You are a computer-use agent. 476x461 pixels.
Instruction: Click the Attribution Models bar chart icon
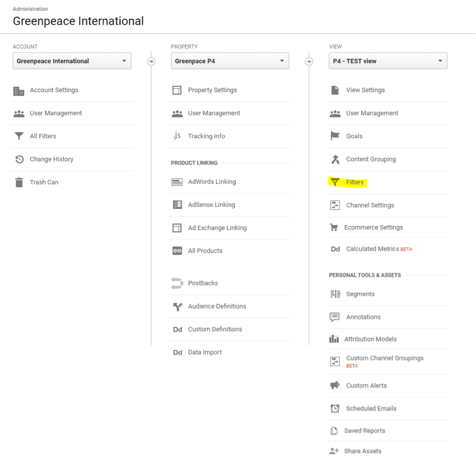[x=334, y=339]
